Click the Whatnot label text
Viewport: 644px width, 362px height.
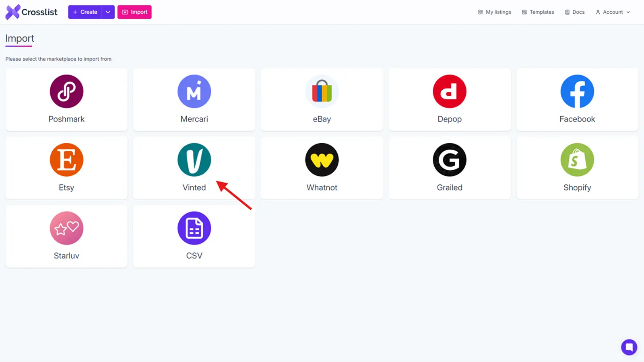pyautogui.click(x=322, y=187)
